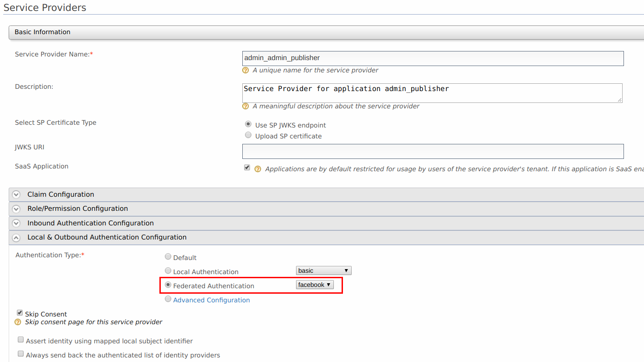Uncheck the SaaS Application checkbox
The height and width of the screenshot is (362, 644).
pos(247,168)
